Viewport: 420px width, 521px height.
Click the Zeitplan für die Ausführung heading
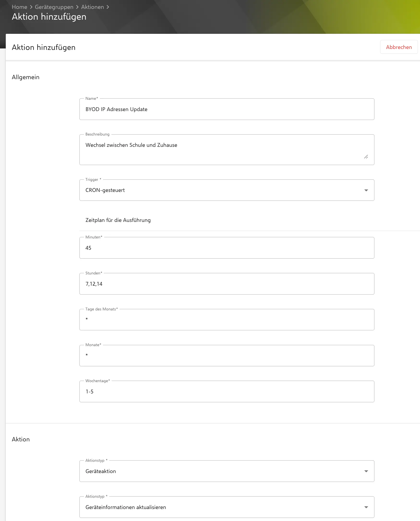click(x=118, y=220)
